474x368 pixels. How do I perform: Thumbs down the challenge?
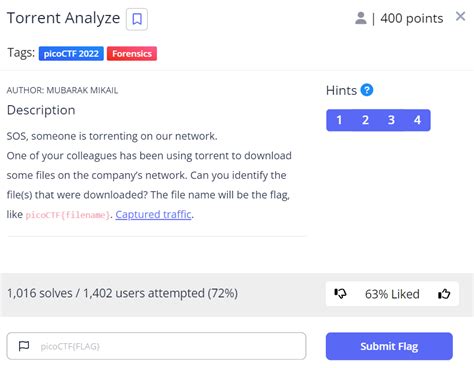pos(340,294)
